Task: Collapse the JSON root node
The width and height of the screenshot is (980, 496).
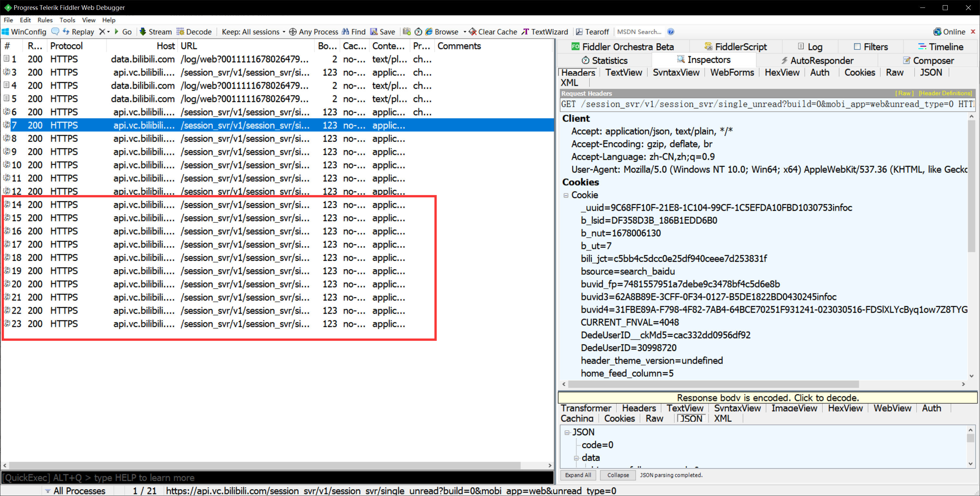Action: (567, 433)
